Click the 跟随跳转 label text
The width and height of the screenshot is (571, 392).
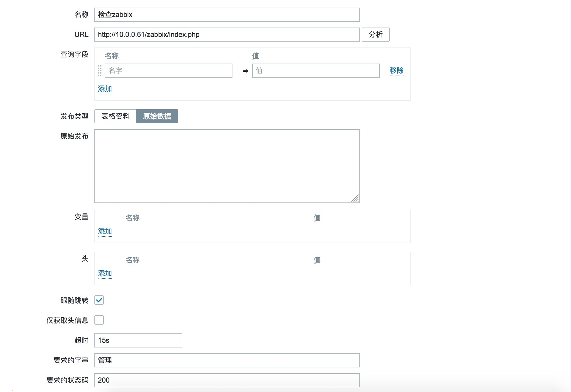pos(74,301)
